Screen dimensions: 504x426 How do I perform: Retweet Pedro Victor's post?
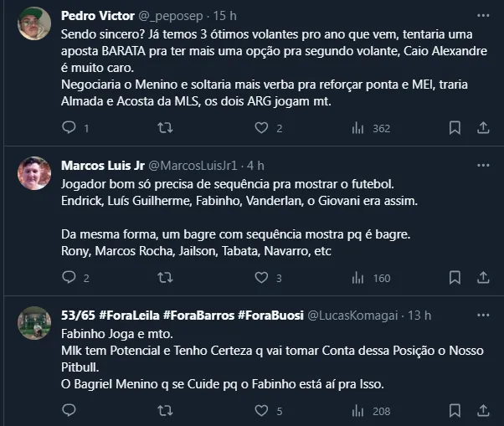click(166, 128)
